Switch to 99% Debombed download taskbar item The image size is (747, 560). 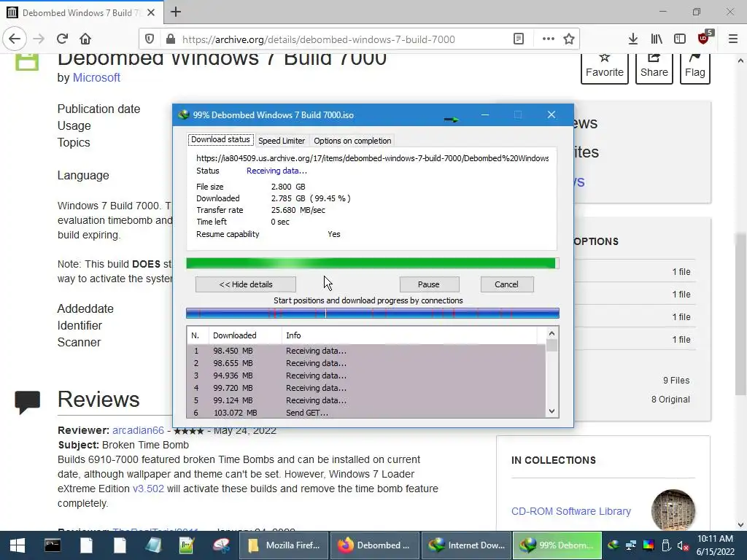click(557, 545)
